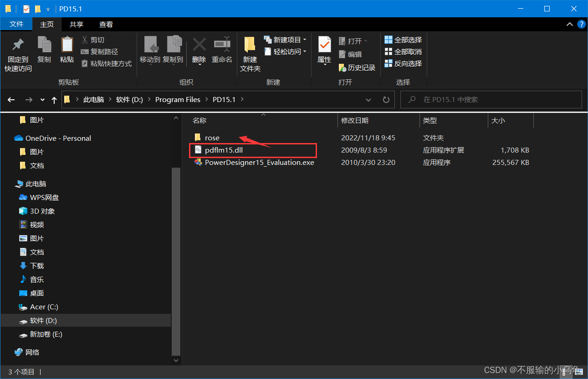Sort by the Type column header
Screen dimensions: 588x379
pos(429,120)
